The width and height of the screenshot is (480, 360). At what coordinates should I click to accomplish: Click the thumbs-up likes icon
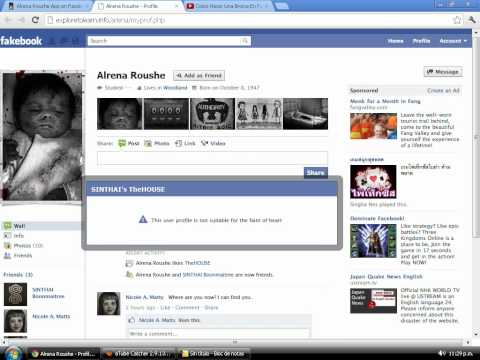click(132, 320)
